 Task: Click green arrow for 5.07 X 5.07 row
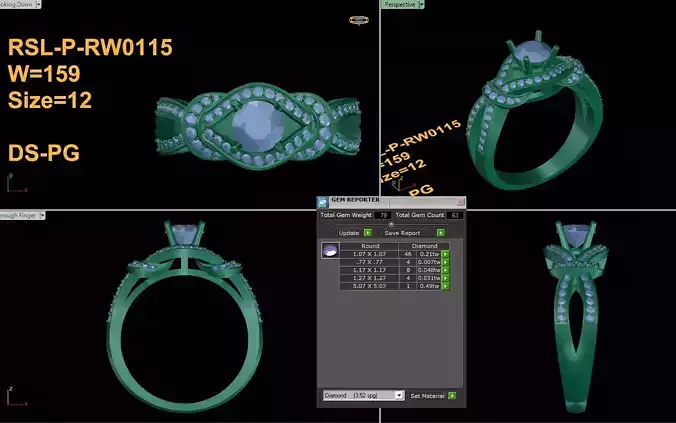pyautogui.click(x=445, y=286)
